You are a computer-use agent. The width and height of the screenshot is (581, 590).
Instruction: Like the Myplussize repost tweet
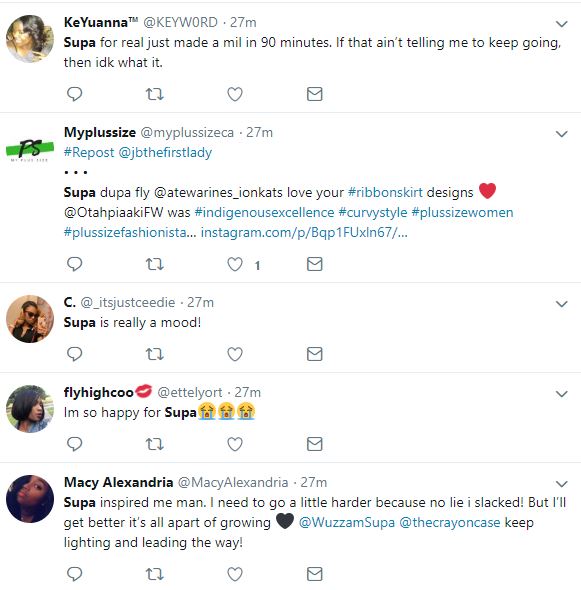click(x=235, y=264)
